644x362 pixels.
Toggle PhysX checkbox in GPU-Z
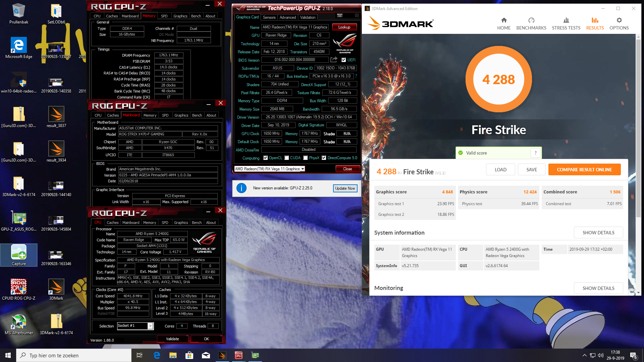click(x=306, y=158)
